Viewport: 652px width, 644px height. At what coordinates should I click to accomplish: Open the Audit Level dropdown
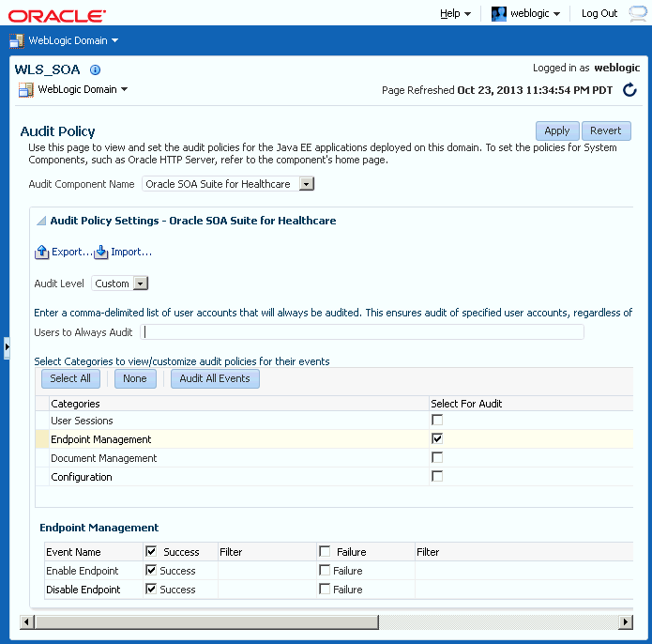pos(141,284)
